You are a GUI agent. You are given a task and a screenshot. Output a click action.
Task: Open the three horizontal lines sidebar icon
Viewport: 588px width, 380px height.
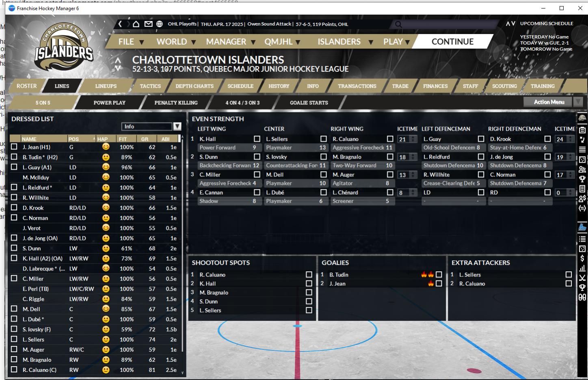[x=582, y=150]
